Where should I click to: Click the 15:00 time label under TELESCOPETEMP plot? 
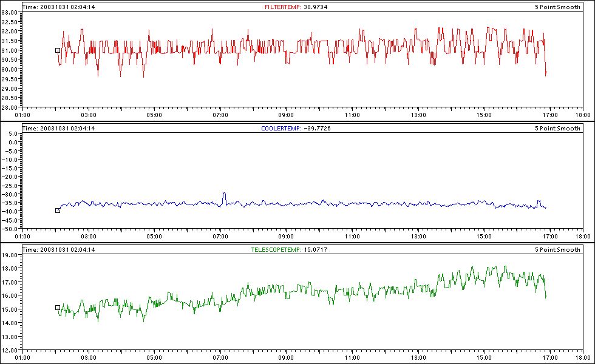pyautogui.click(x=484, y=357)
